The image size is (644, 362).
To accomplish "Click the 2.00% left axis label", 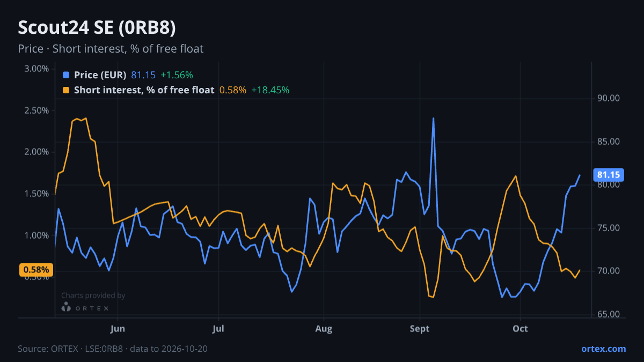I will click(36, 152).
